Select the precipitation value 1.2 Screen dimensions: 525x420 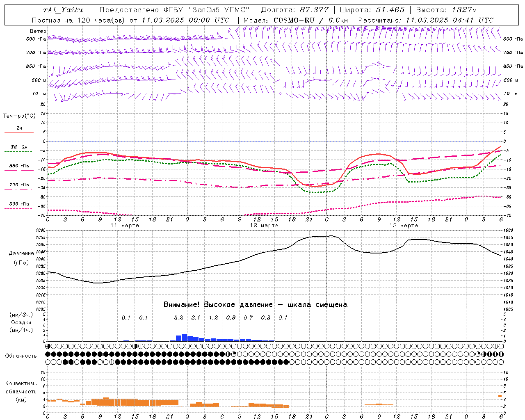click(213, 317)
